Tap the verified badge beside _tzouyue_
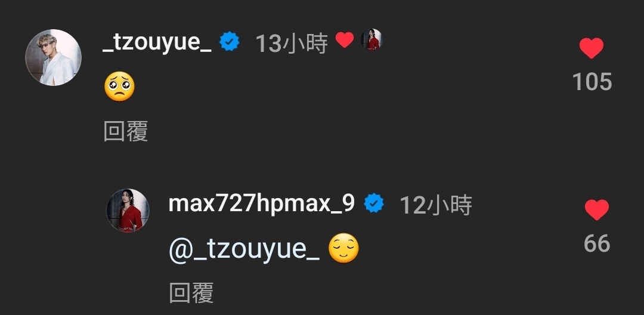The height and width of the screenshot is (315, 644). (230, 42)
